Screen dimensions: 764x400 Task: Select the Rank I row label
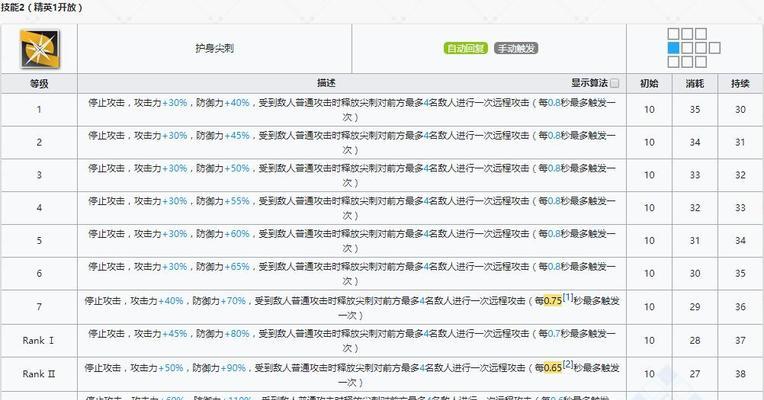[38, 341]
